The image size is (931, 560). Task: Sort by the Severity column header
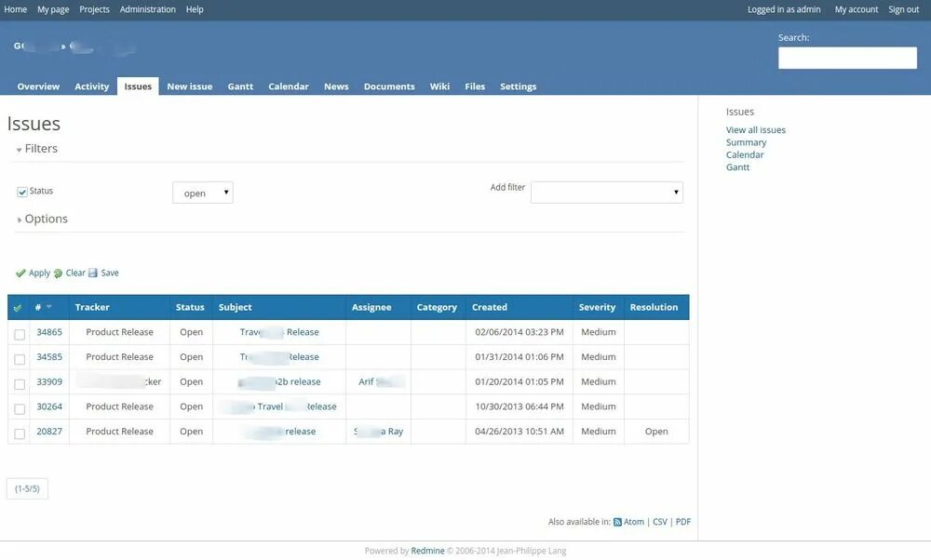[x=597, y=307]
